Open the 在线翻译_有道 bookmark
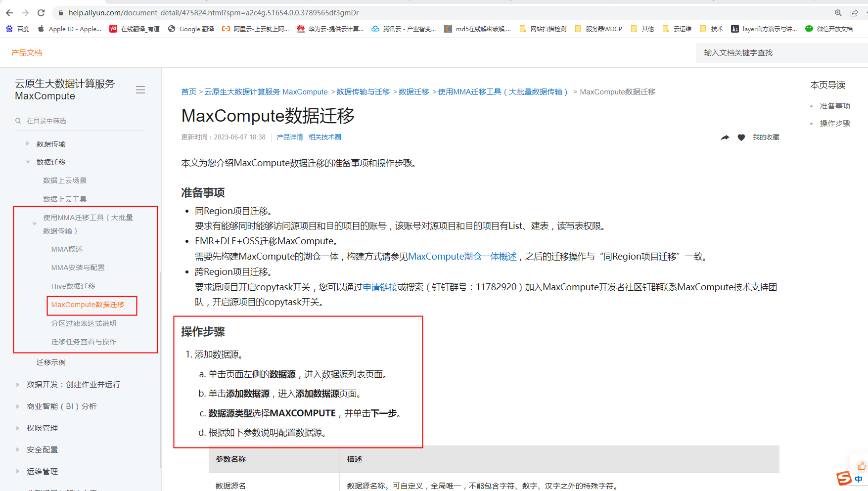Viewport: 868px width, 491px height. tap(135, 29)
